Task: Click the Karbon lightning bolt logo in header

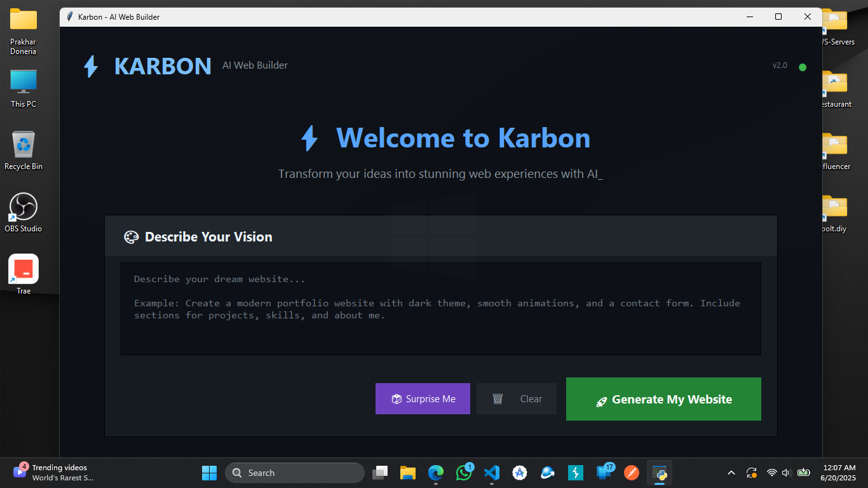Action: point(92,66)
